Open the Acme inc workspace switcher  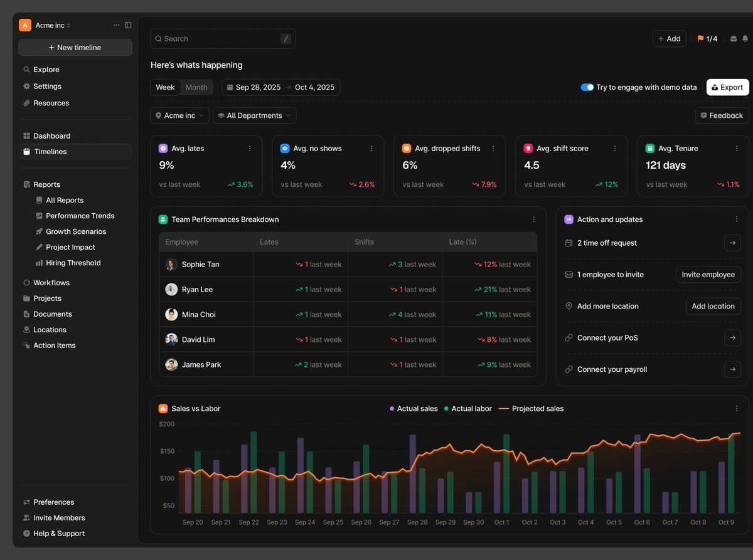click(x=53, y=25)
